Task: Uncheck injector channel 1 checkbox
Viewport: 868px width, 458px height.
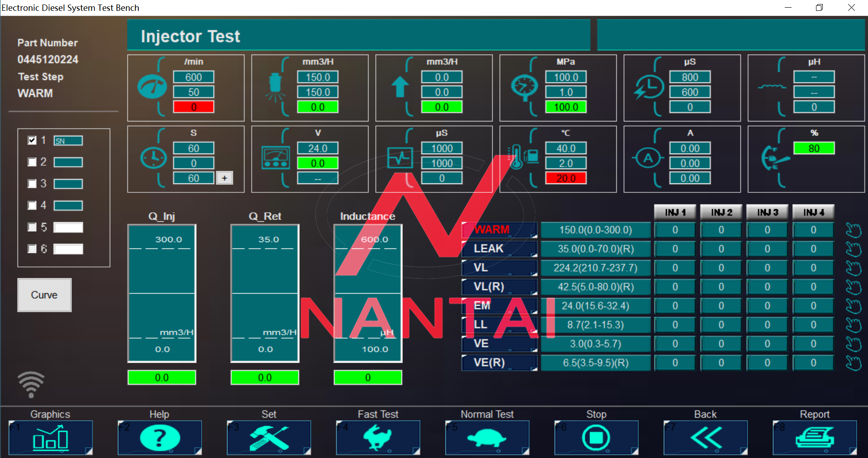Action: [32, 140]
